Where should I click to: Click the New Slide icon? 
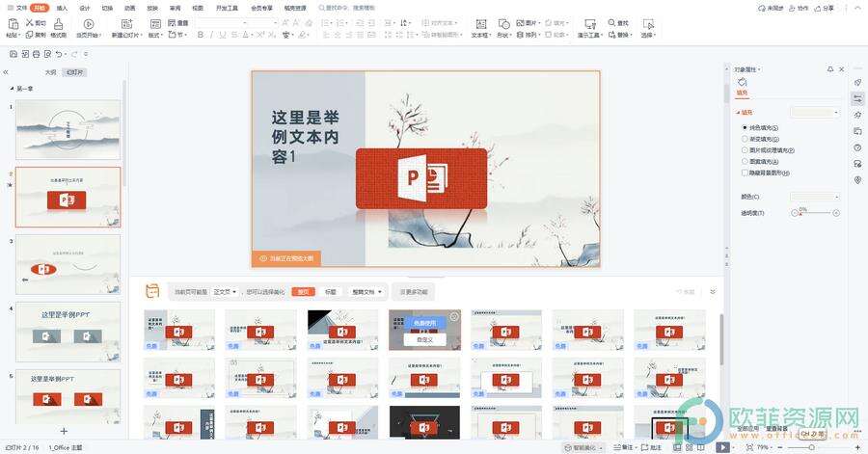126,24
